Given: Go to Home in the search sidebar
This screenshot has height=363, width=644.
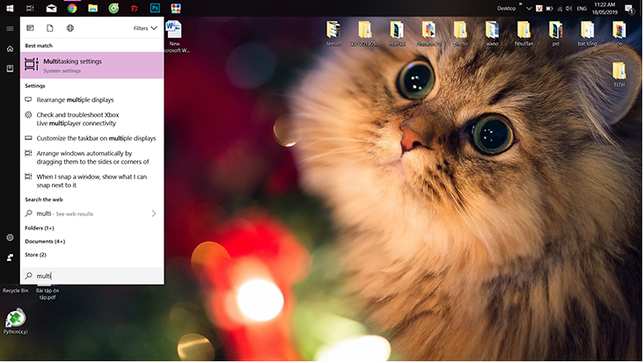Looking at the screenshot, I should (x=10, y=49).
